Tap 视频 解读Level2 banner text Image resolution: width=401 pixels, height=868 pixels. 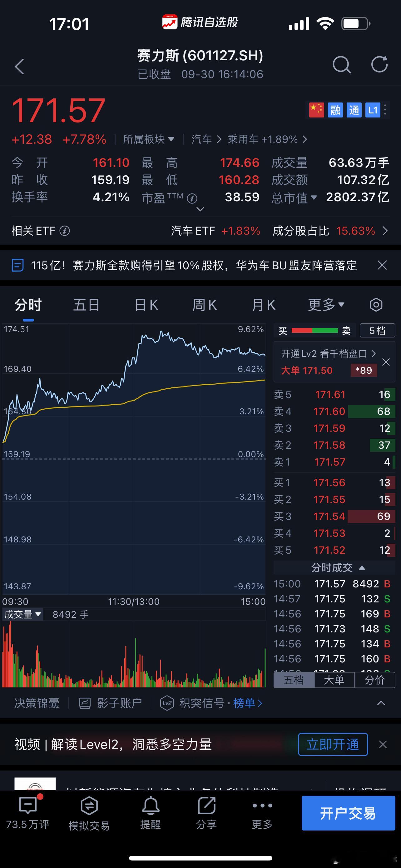(x=113, y=744)
